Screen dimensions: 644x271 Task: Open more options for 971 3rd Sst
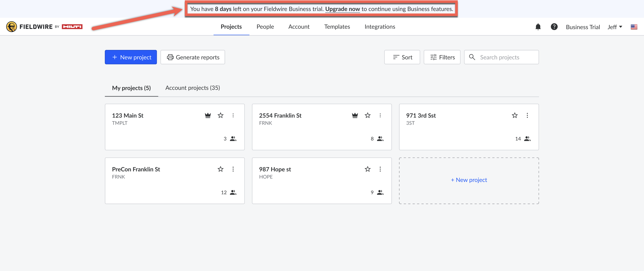[527, 115]
